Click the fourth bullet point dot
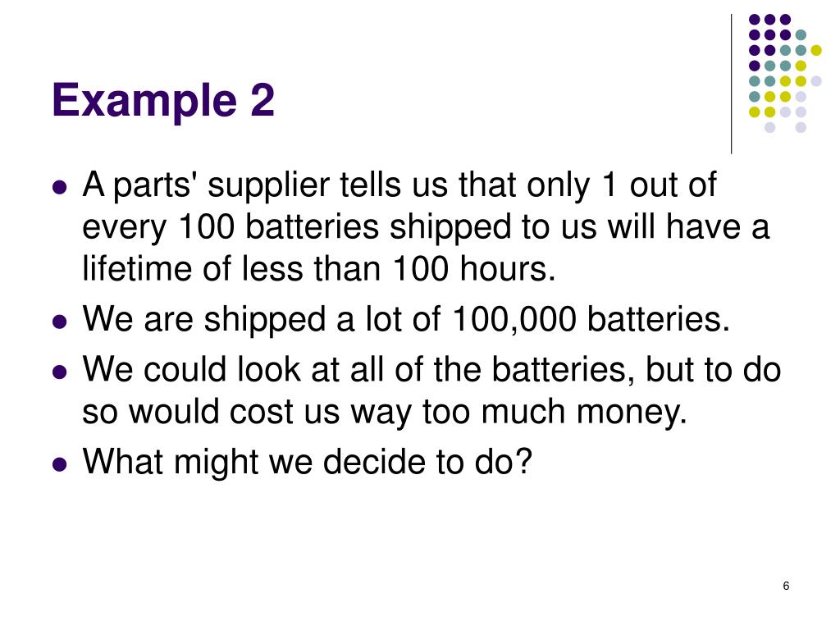 point(60,464)
